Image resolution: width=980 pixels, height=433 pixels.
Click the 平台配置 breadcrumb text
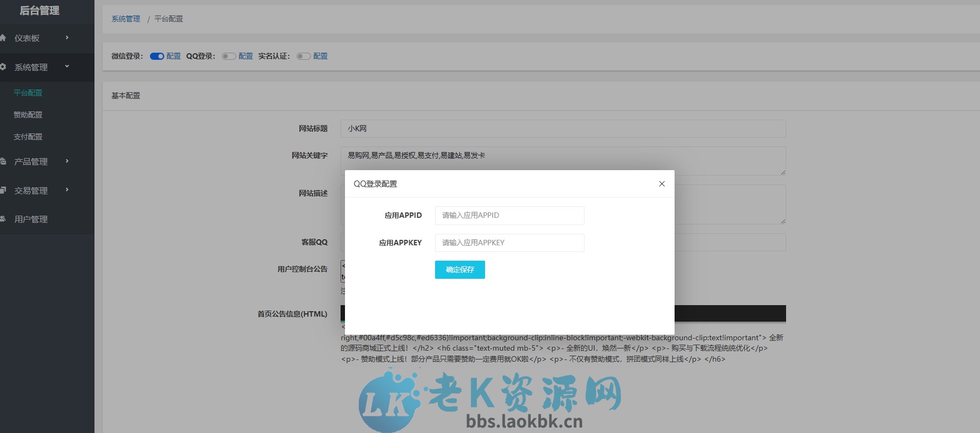click(169, 19)
